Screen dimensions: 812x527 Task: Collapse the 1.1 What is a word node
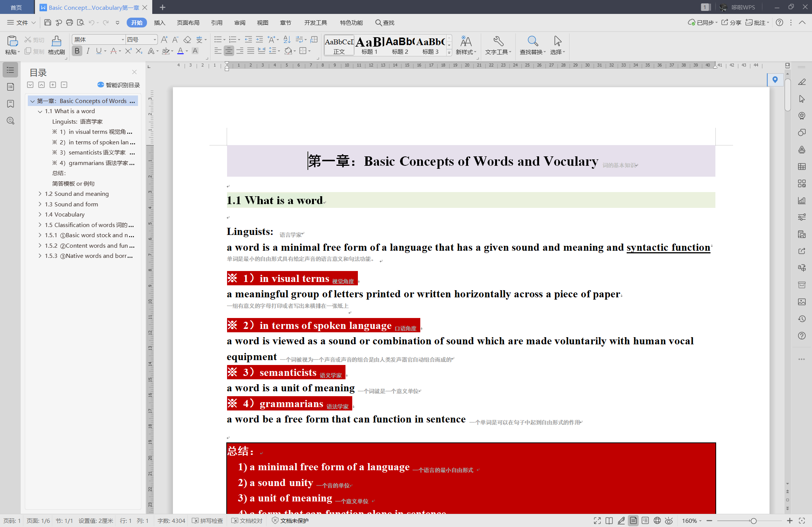tap(40, 111)
